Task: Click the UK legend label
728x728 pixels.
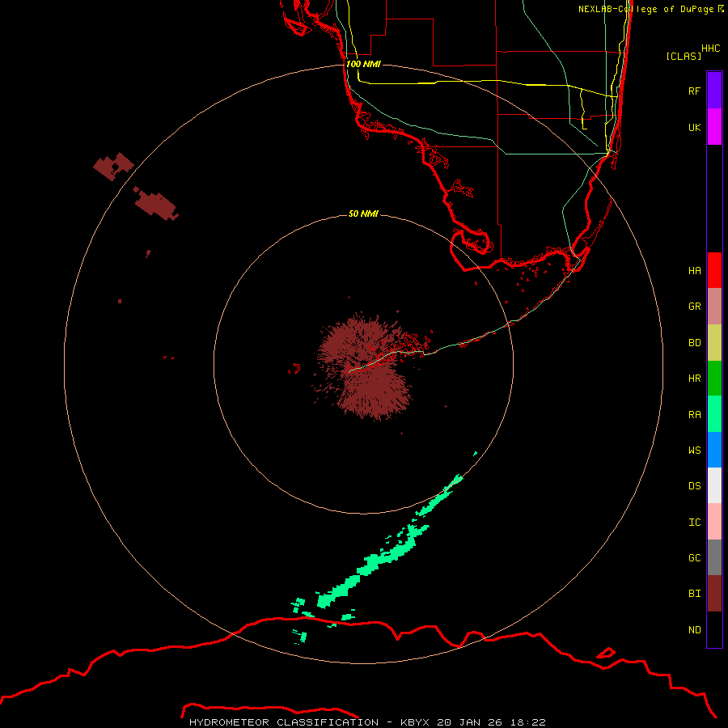Action: pos(694,127)
